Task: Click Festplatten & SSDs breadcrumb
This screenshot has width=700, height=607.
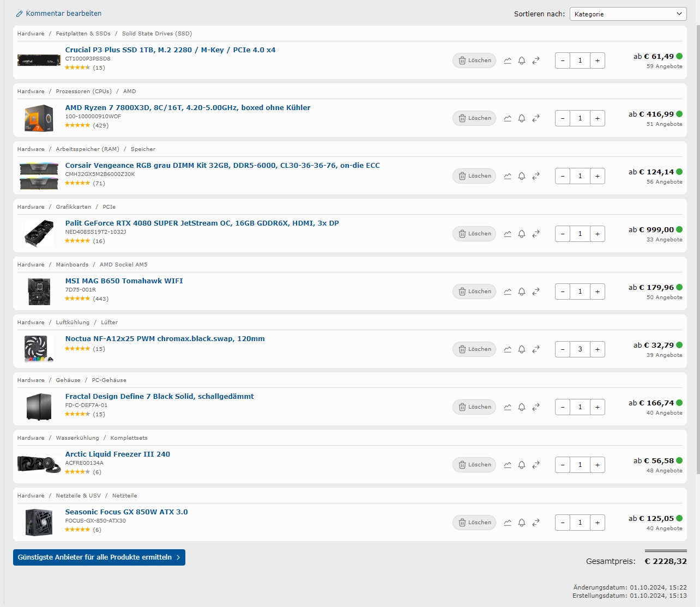Action: click(83, 34)
